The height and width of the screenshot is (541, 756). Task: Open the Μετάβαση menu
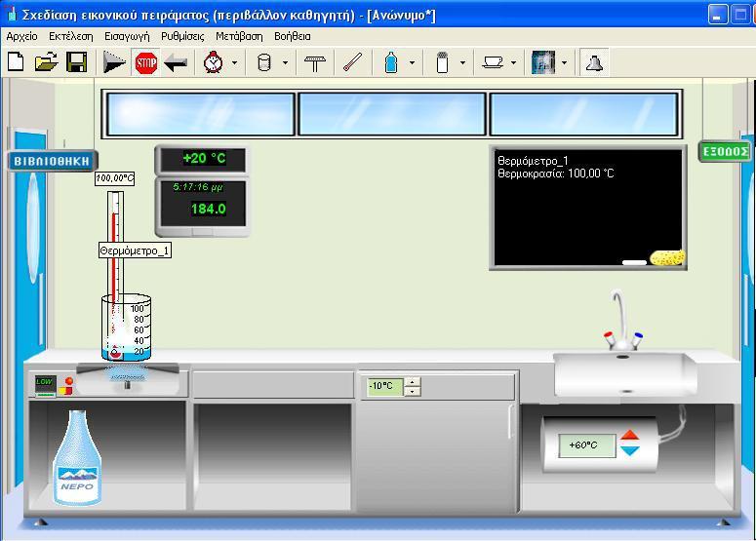click(239, 36)
